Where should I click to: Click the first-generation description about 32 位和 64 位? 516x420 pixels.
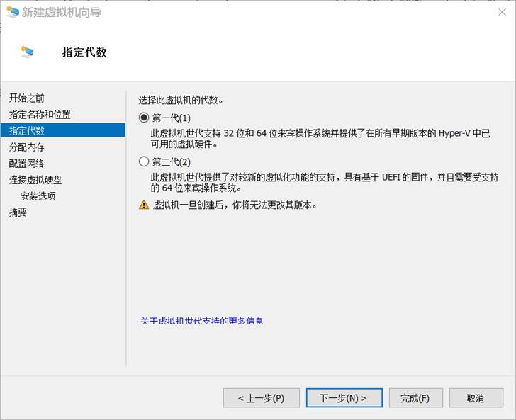click(320, 138)
